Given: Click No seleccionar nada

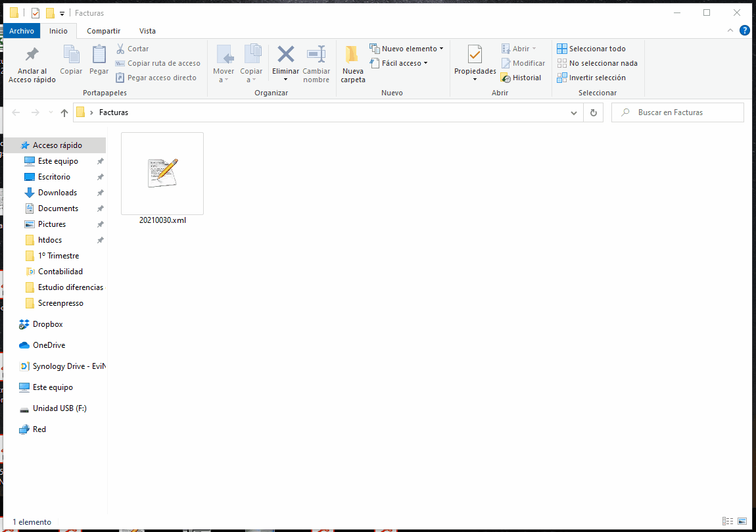Looking at the screenshot, I should click(597, 63).
